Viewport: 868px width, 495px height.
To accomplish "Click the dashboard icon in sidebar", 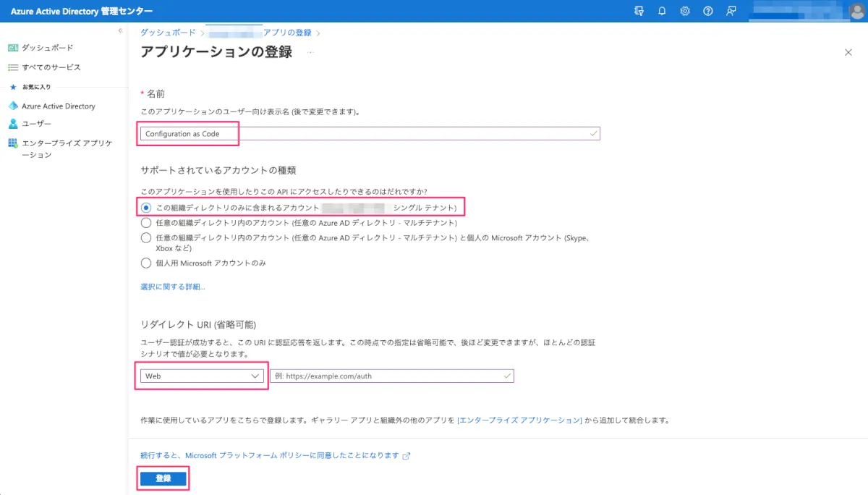I will tap(12, 48).
